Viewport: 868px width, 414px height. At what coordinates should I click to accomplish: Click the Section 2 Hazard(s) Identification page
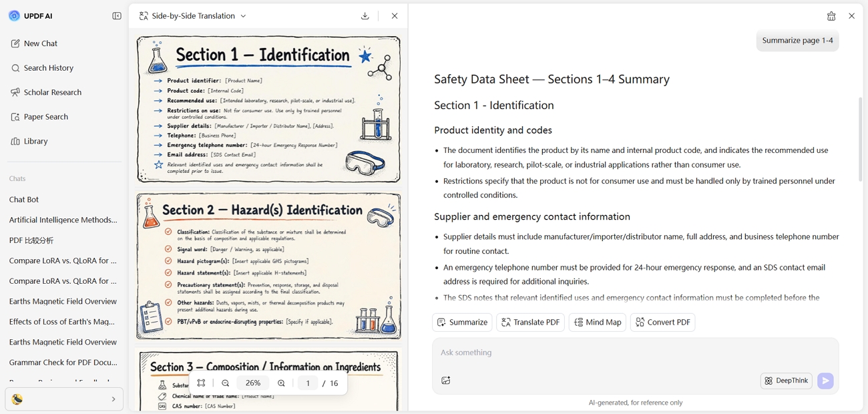click(x=268, y=266)
